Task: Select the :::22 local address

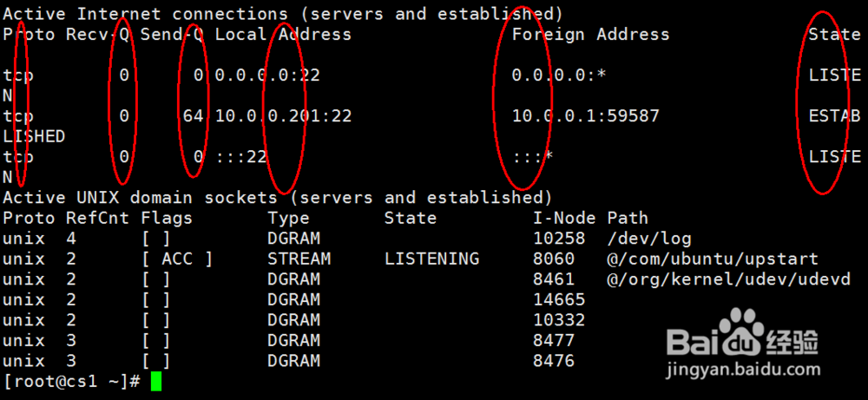Action: [x=240, y=157]
